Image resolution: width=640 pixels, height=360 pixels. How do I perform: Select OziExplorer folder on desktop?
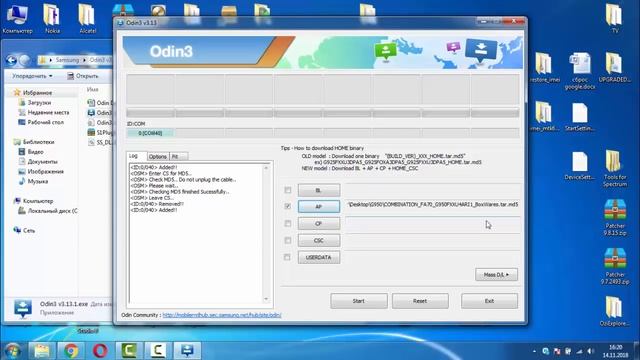[615, 312]
